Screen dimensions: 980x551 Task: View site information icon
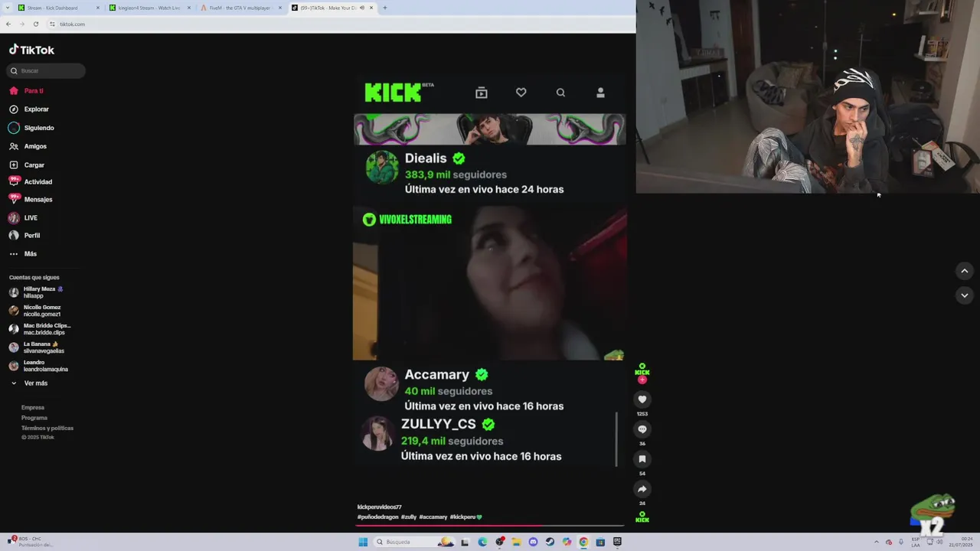tap(52, 24)
